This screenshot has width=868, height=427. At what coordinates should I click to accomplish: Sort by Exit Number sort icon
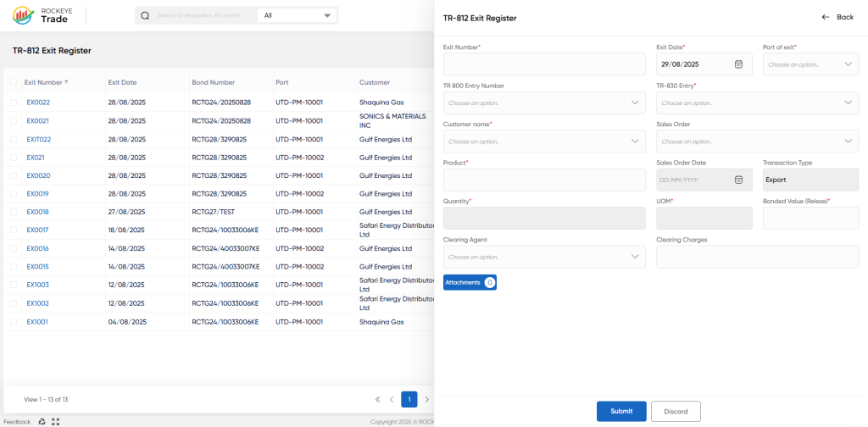point(66,82)
